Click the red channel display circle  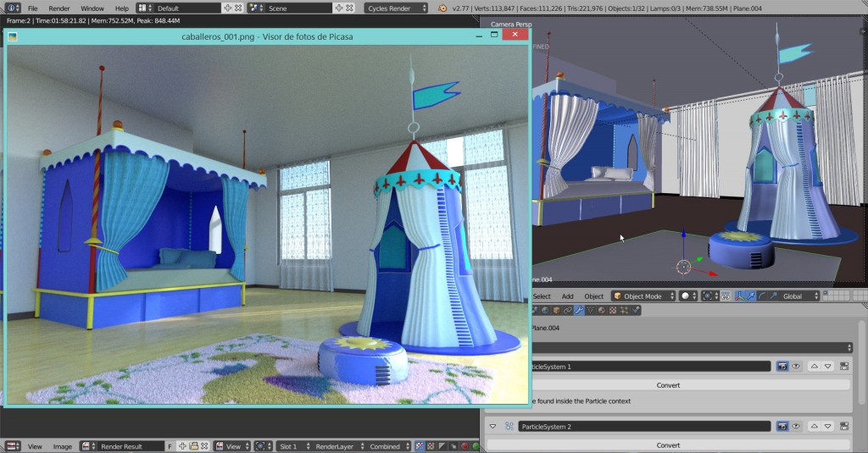pyautogui.click(x=465, y=446)
